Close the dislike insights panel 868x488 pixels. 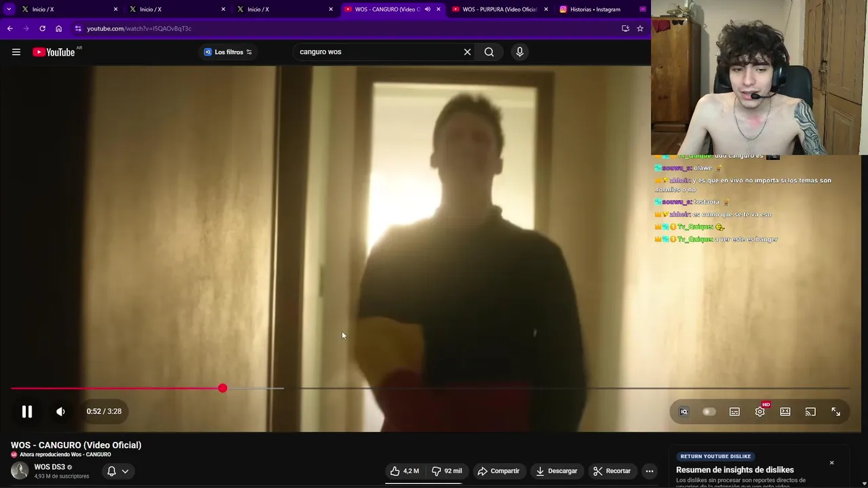coord(831,463)
